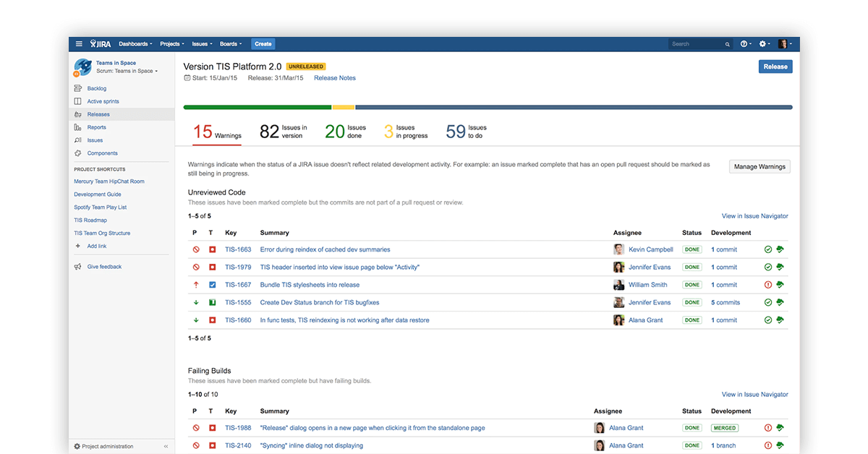Click into the Search field

pyautogui.click(x=697, y=44)
